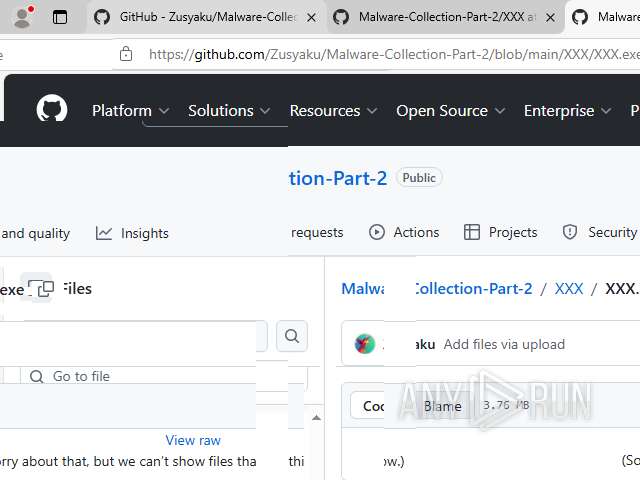Viewport: 640px width, 480px height.
Task: Click the site lock icon in address bar
Action: [x=126, y=54]
